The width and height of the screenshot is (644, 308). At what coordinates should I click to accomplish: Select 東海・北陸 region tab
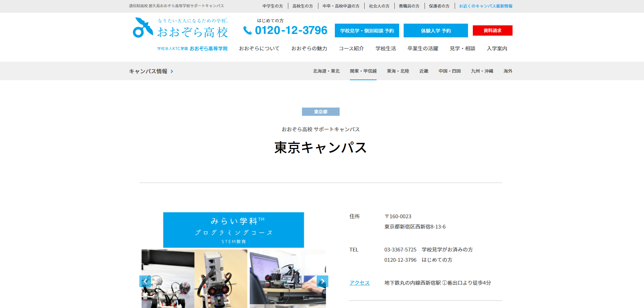click(398, 71)
